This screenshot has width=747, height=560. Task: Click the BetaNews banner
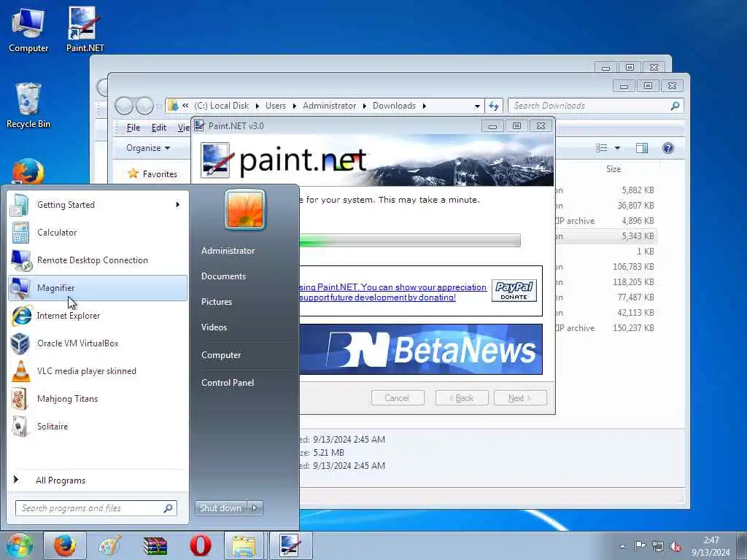click(421, 349)
